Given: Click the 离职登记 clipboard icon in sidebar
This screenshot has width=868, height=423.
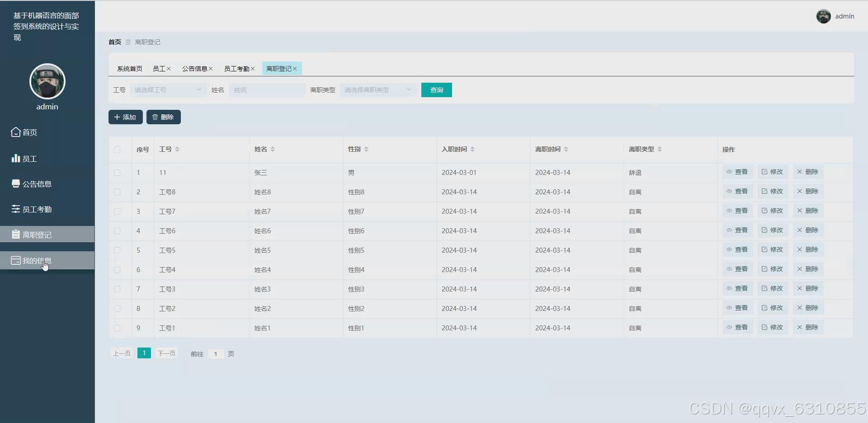Looking at the screenshot, I should tap(16, 234).
